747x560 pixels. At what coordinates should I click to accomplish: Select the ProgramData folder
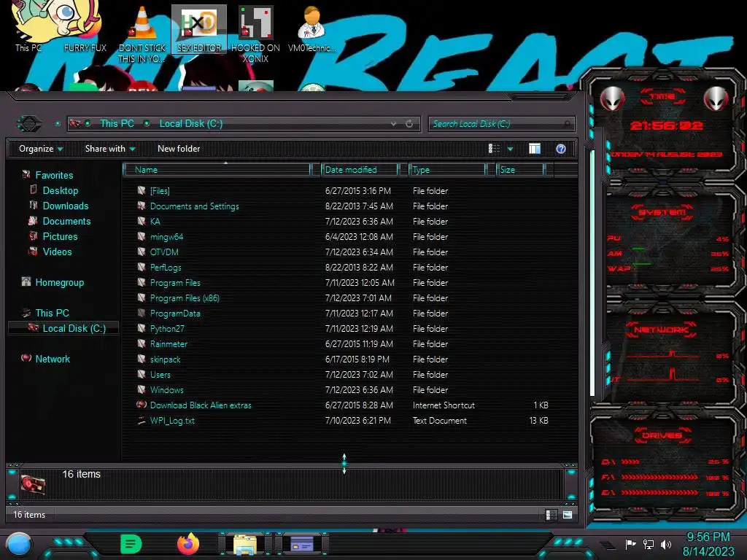[x=343, y=314]
